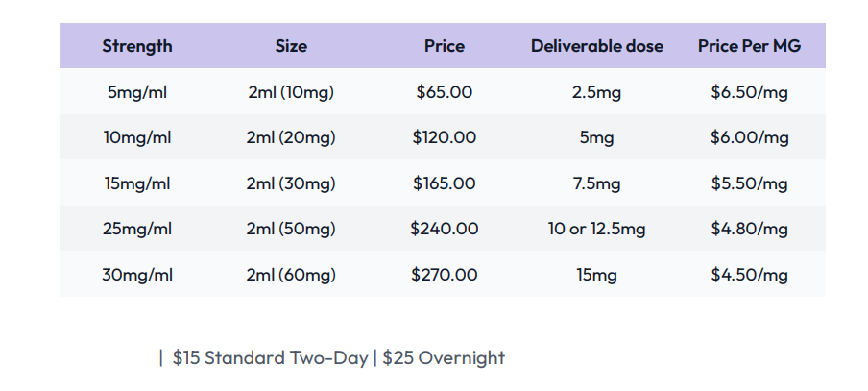Select the $120.00 price cell
The width and height of the screenshot is (868, 391).
pos(444,137)
